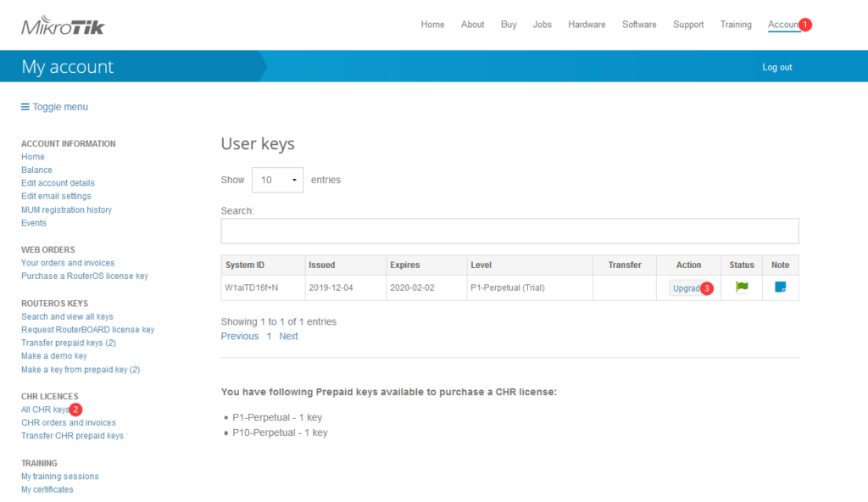The width and height of the screenshot is (868, 502).
Task: Open Search and view all keys
Action: pos(67,316)
